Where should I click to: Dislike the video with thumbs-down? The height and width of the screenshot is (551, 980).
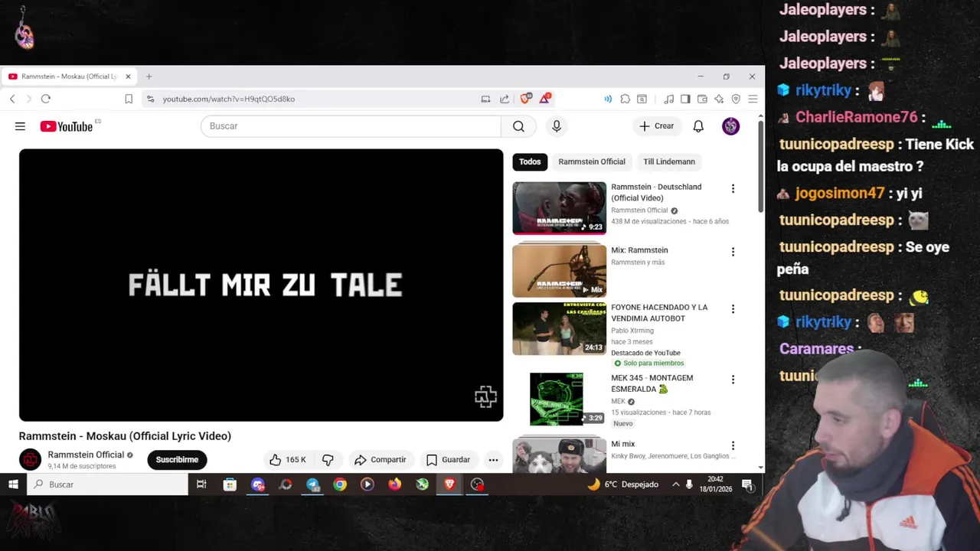pos(328,460)
